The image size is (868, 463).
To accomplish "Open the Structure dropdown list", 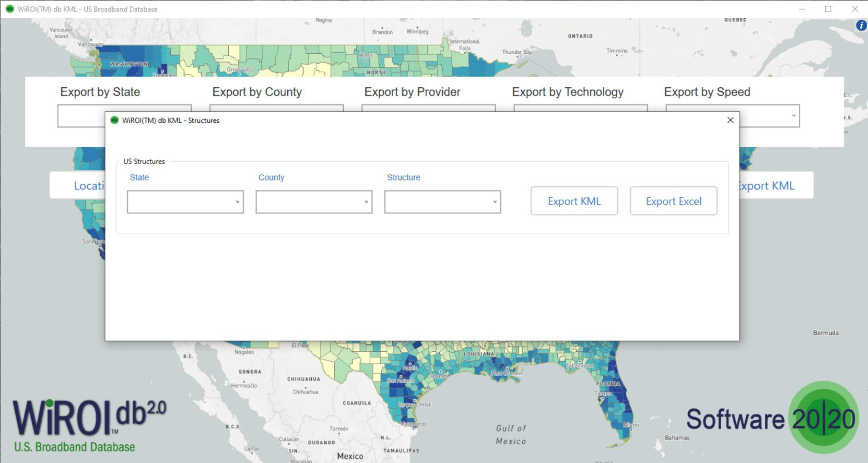I will (442, 202).
